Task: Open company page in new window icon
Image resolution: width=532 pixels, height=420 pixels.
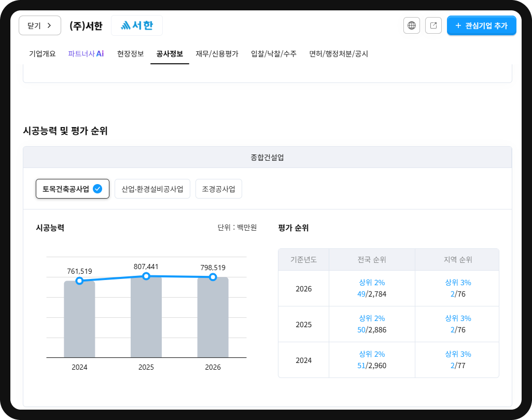Action: point(433,25)
